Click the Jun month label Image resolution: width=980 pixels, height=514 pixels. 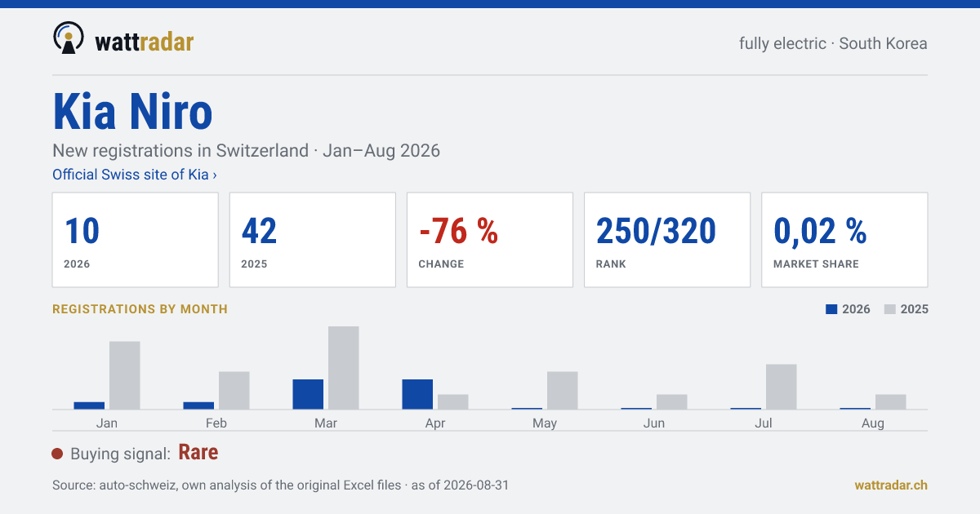pos(654,423)
